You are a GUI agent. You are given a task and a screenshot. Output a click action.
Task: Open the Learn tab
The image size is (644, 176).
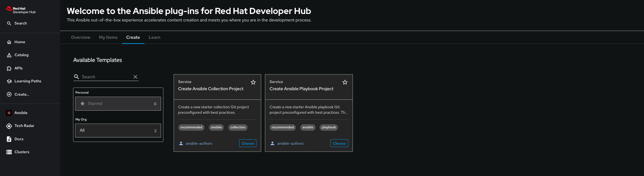[x=154, y=37]
